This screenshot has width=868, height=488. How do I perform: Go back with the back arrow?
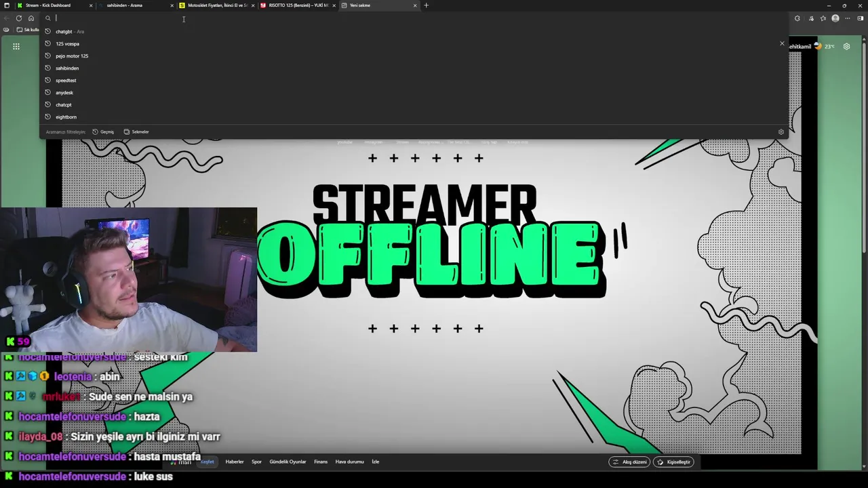click(x=7, y=18)
